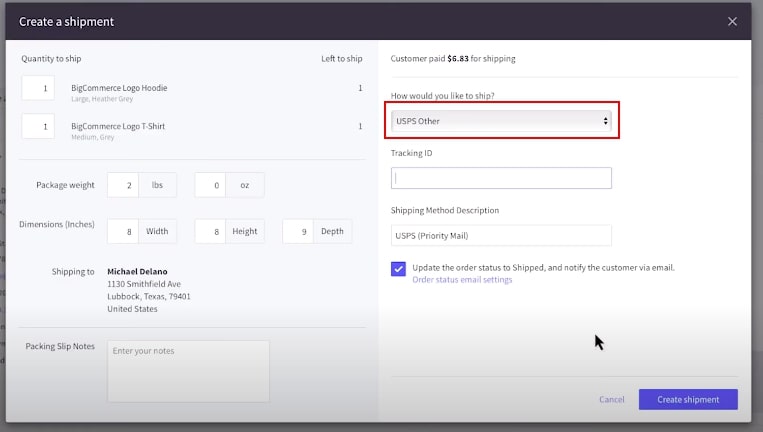Screen dimensions: 763x432
Task: Click the Hoodie quantity to ship field
Action: [x=38, y=89]
